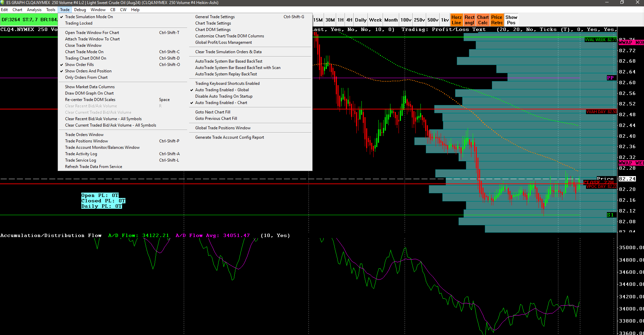This screenshot has height=335, width=644.
Task: Open Trade Account Monitor/Balances Window
Action: click(122, 147)
